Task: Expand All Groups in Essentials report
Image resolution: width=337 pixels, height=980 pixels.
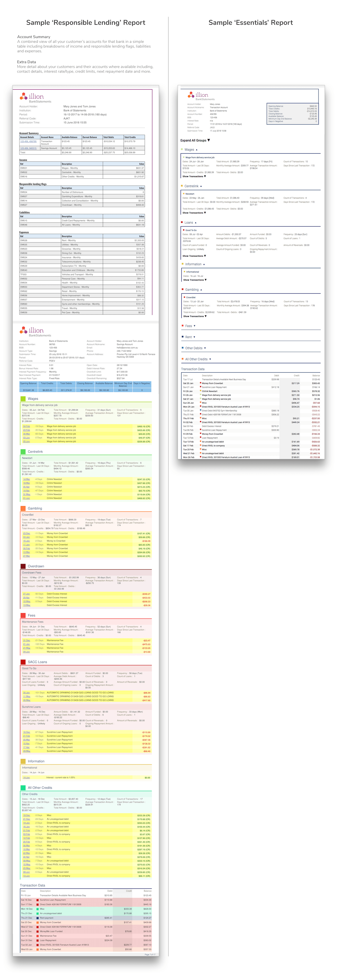Action: pyautogui.click(x=195, y=140)
